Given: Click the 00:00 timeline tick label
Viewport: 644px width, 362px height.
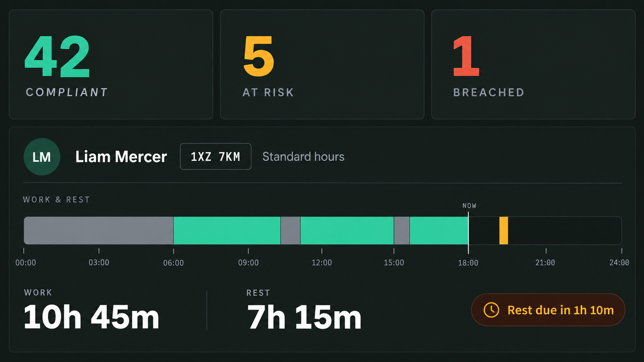Looking at the screenshot, I should (x=25, y=263).
